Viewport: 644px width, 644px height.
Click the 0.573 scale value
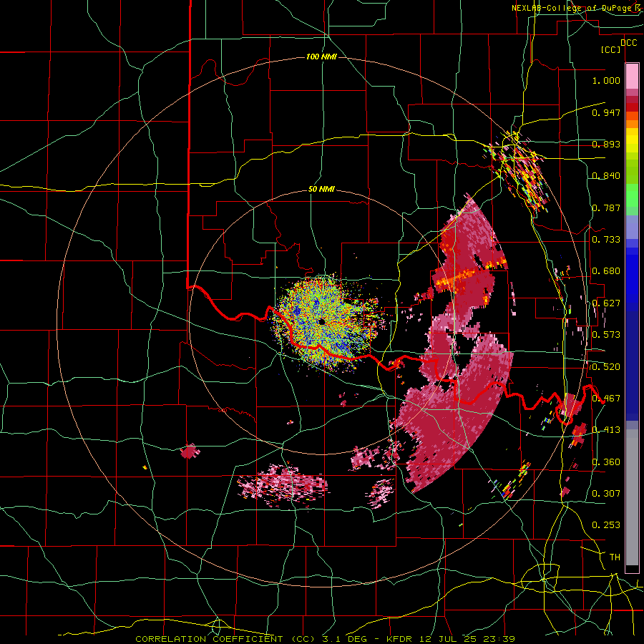pos(606,334)
